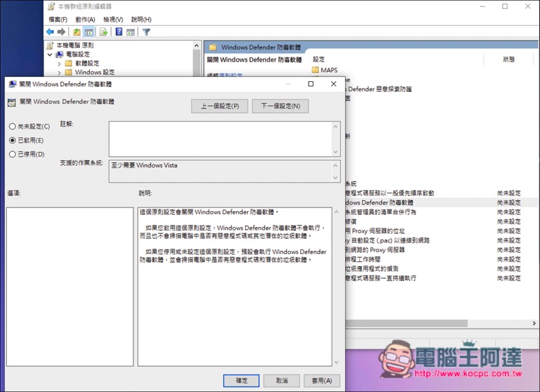Click the 取消 button
540x392 pixels.
(282, 381)
